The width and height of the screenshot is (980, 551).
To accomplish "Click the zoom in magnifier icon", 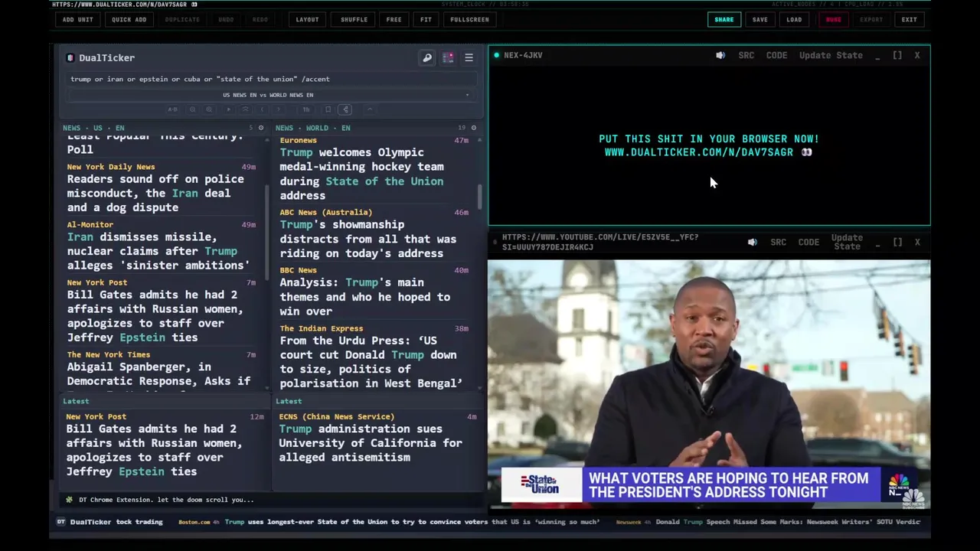I will pos(209,109).
